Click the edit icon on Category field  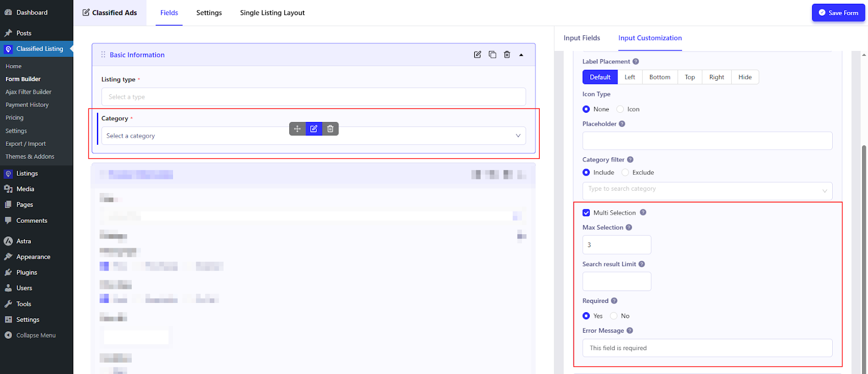point(314,129)
